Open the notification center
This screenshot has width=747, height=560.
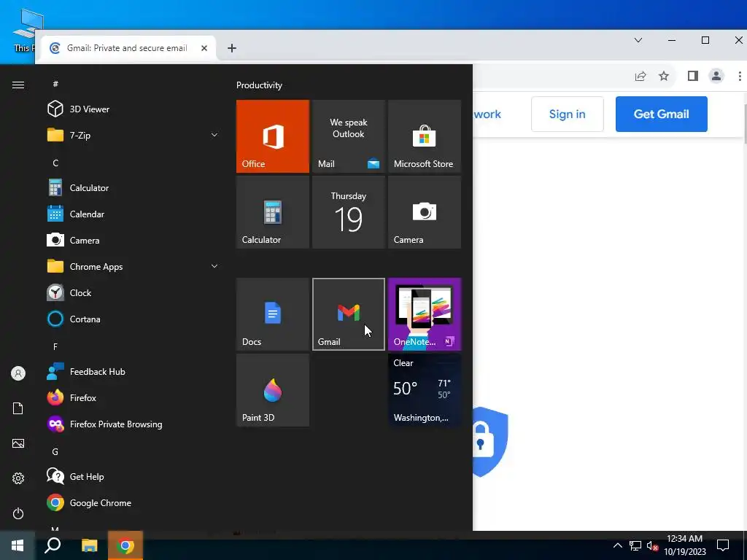click(x=723, y=545)
